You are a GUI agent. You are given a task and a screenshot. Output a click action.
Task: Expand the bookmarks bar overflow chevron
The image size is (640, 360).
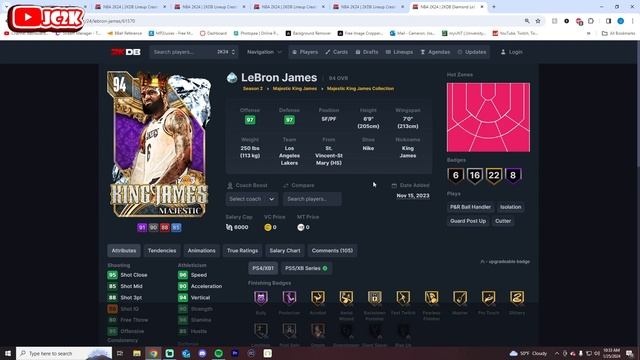click(589, 33)
